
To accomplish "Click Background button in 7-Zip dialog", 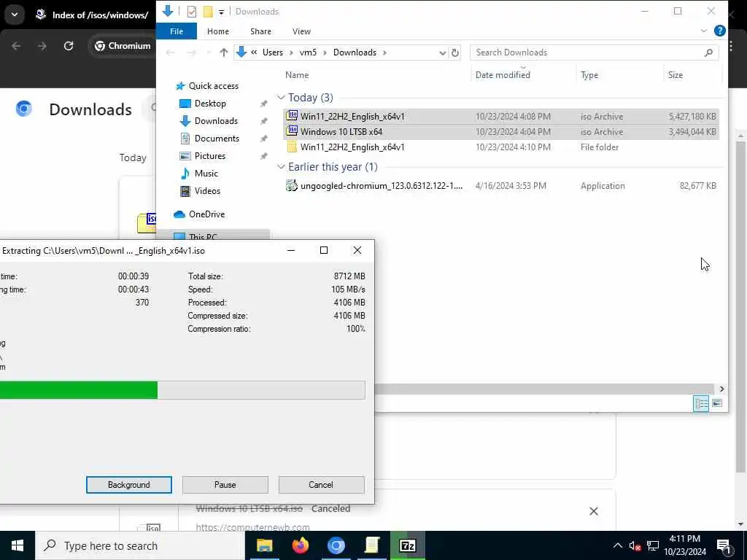I will 128,485.
